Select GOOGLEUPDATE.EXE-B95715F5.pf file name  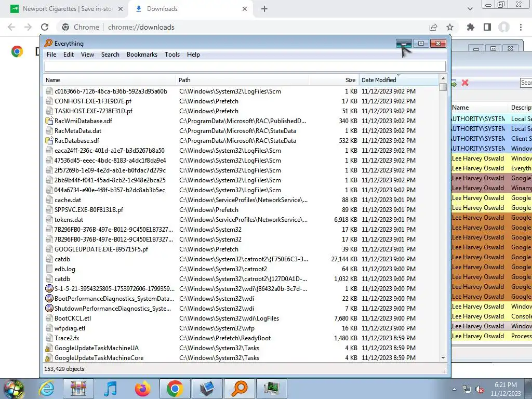pos(101,249)
